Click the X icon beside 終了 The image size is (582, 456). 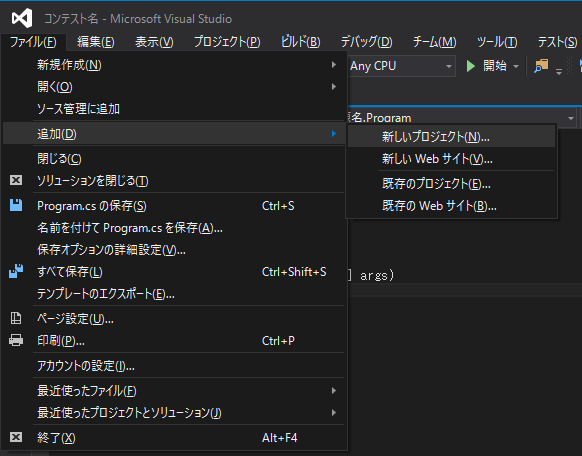(16, 437)
